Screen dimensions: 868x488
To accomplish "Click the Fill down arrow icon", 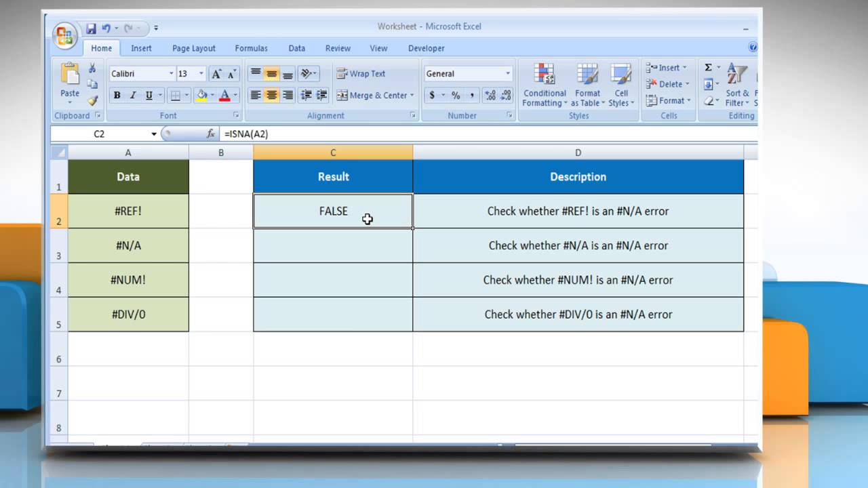I will tap(708, 84).
